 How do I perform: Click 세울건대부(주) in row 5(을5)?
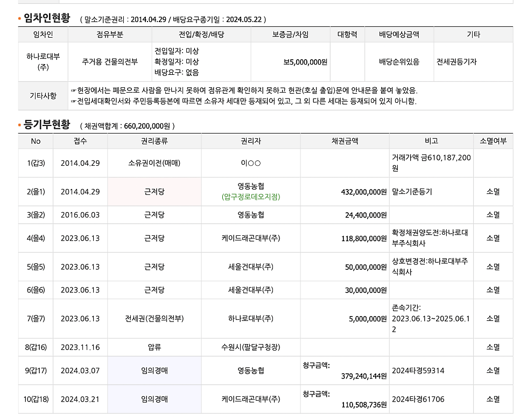pos(251,267)
